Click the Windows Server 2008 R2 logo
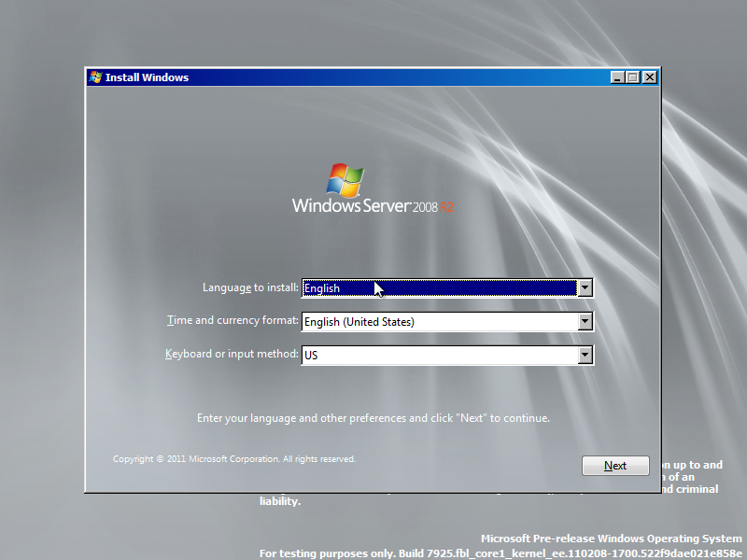747x560 pixels. (x=373, y=189)
